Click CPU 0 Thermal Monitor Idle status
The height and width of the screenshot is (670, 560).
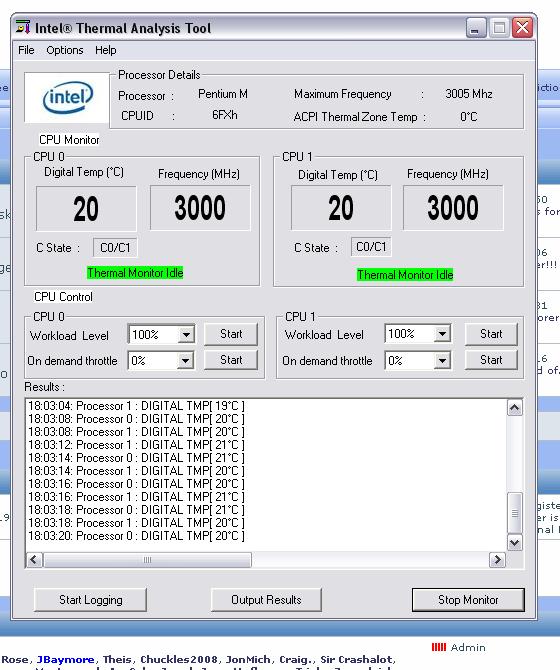point(135,273)
